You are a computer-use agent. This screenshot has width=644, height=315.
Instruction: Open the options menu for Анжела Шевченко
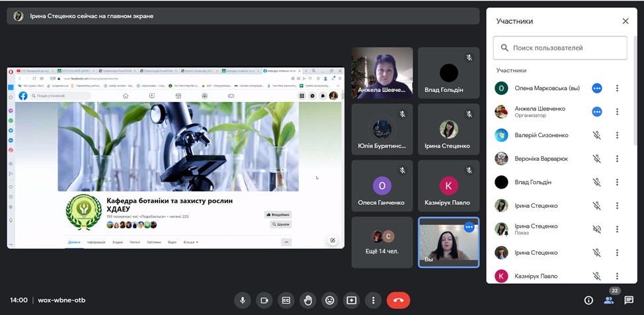617,112
